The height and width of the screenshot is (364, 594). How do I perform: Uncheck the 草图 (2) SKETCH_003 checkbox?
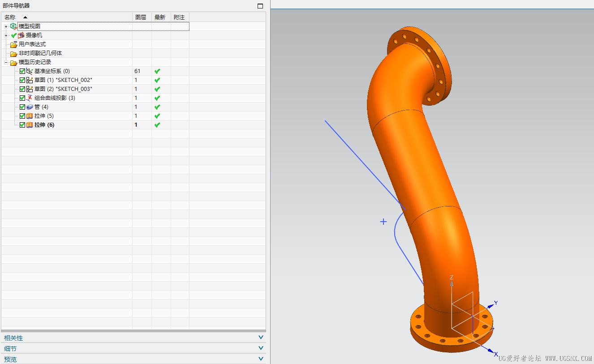click(x=22, y=89)
